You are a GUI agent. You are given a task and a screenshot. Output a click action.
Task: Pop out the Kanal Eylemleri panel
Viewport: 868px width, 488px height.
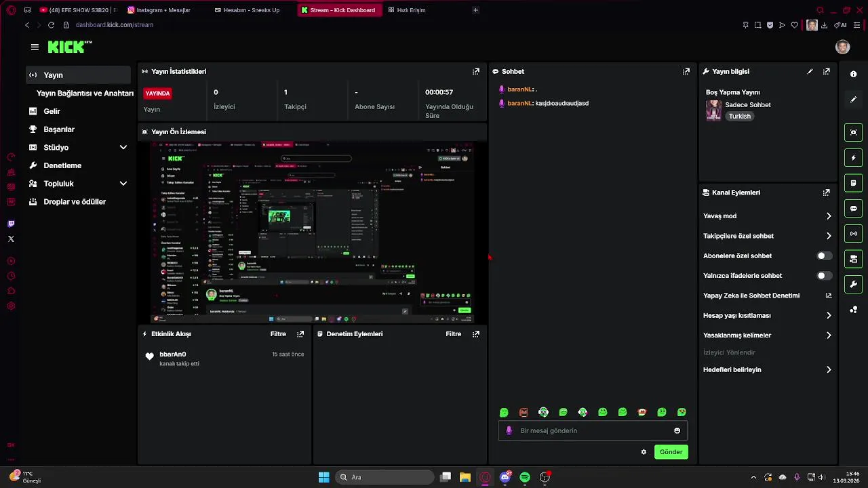point(827,192)
